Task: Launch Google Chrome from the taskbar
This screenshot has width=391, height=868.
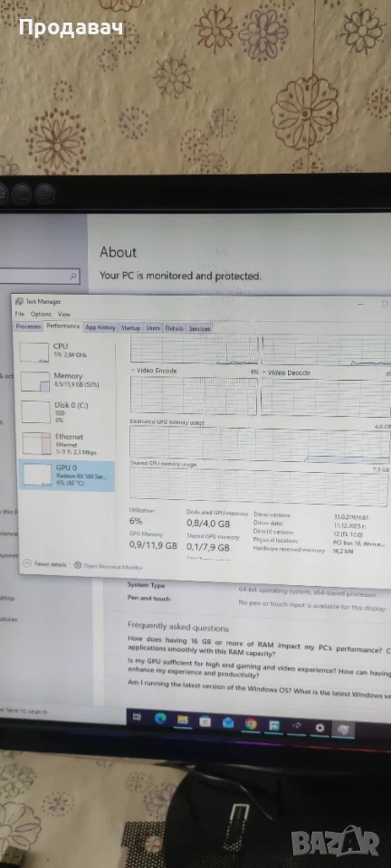Action: coord(251,723)
